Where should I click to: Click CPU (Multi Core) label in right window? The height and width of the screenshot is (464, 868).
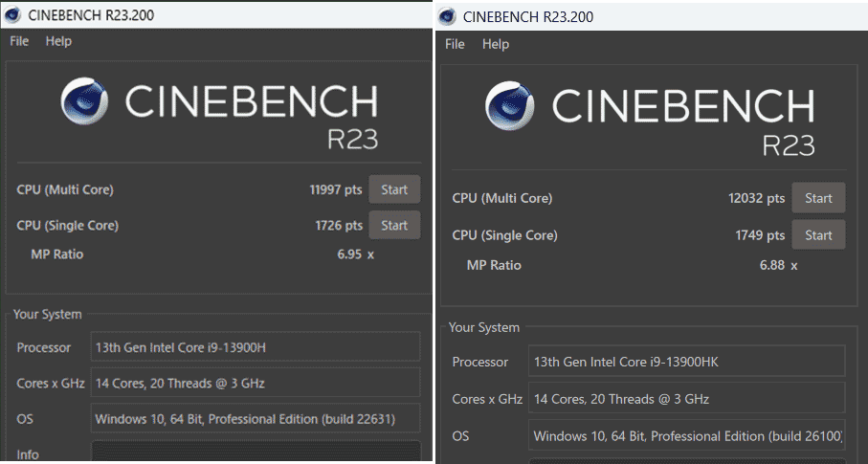pos(502,198)
